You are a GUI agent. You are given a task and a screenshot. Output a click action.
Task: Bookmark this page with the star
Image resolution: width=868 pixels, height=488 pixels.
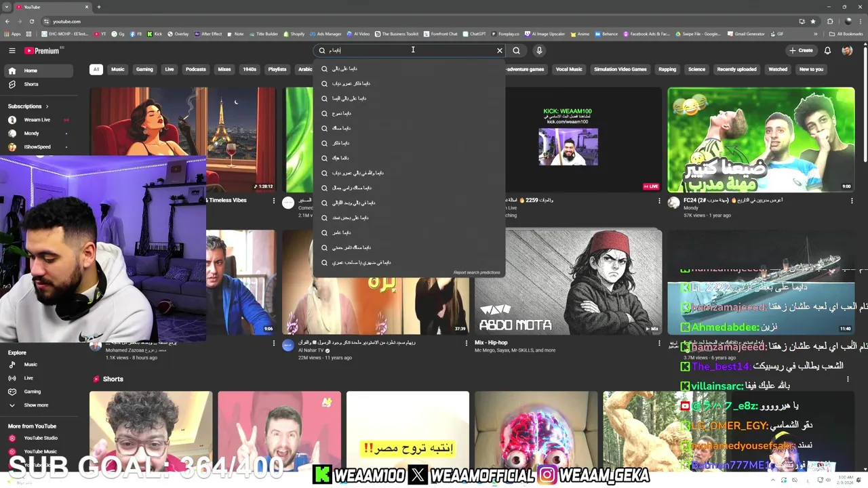[x=813, y=22]
